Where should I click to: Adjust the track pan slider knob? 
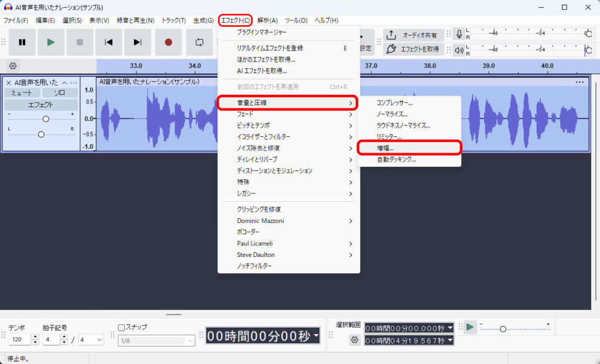click(41, 134)
